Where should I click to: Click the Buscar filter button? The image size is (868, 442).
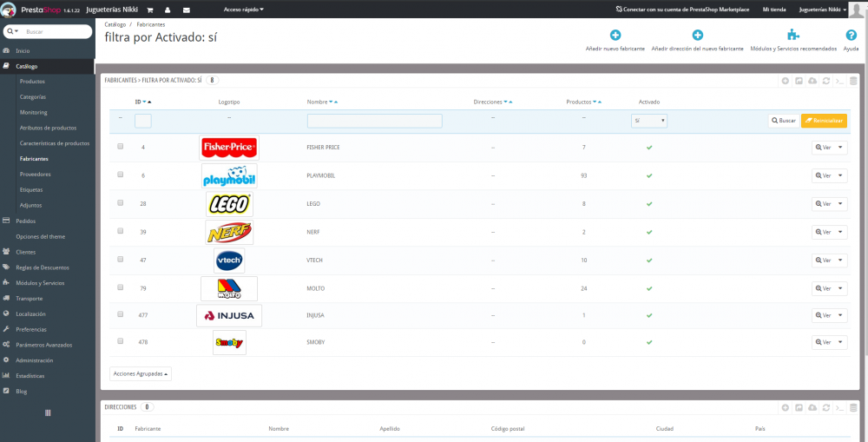[x=783, y=121]
